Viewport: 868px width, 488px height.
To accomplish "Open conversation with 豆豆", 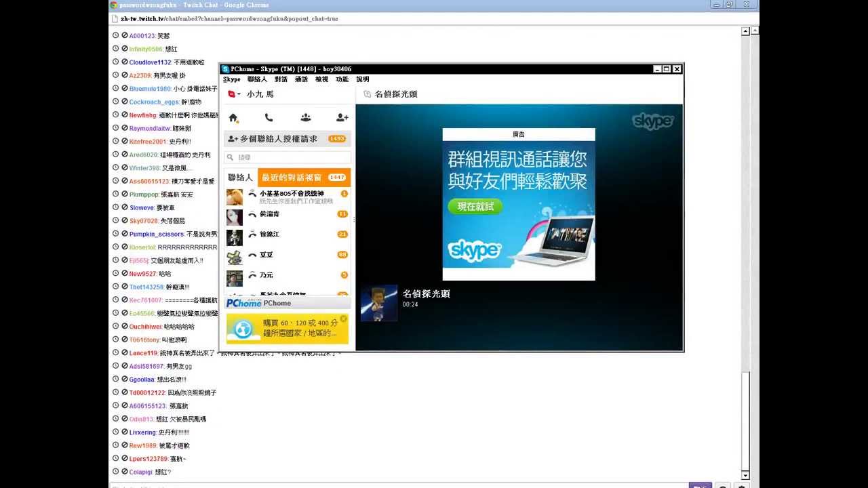I will pyautogui.click(x=288, y=258).
